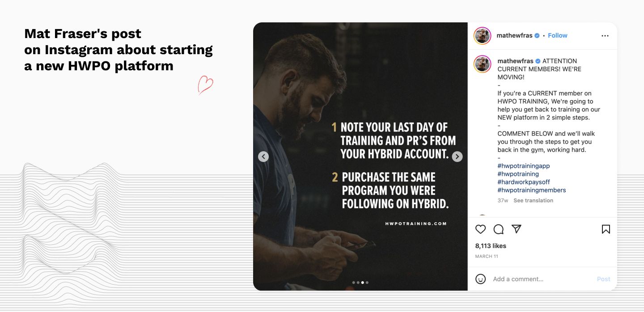The width and height of the screenshot is (644, 312).
Task: Open the #hwpotraining hashtag link
Action: coord(518,174)
